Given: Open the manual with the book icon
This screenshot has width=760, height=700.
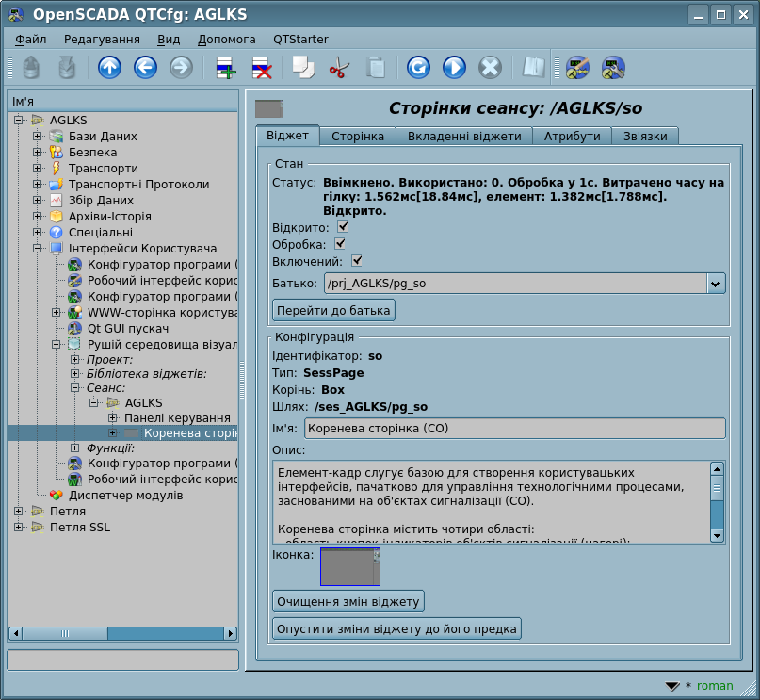Looking at the screenshot, I should (x=533, y=68).
